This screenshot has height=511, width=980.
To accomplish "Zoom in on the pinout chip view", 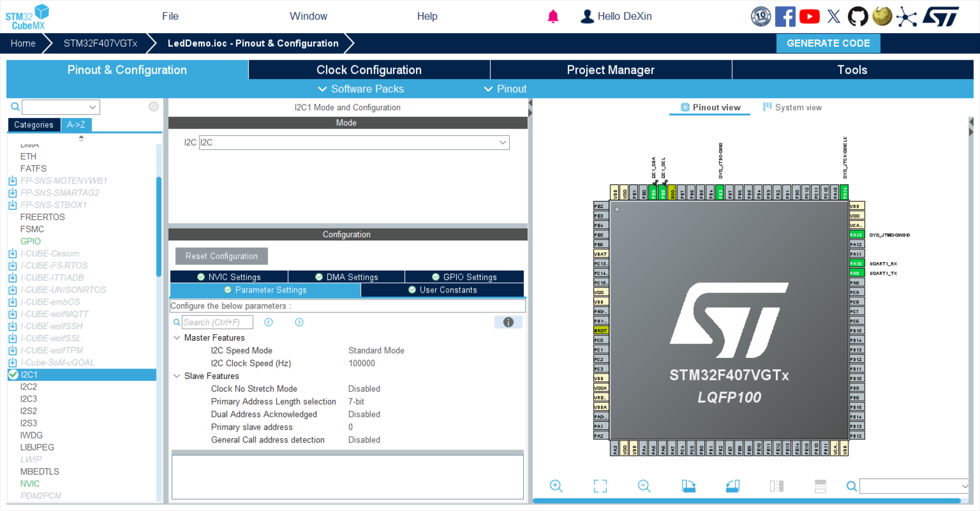I will [556, 486].
